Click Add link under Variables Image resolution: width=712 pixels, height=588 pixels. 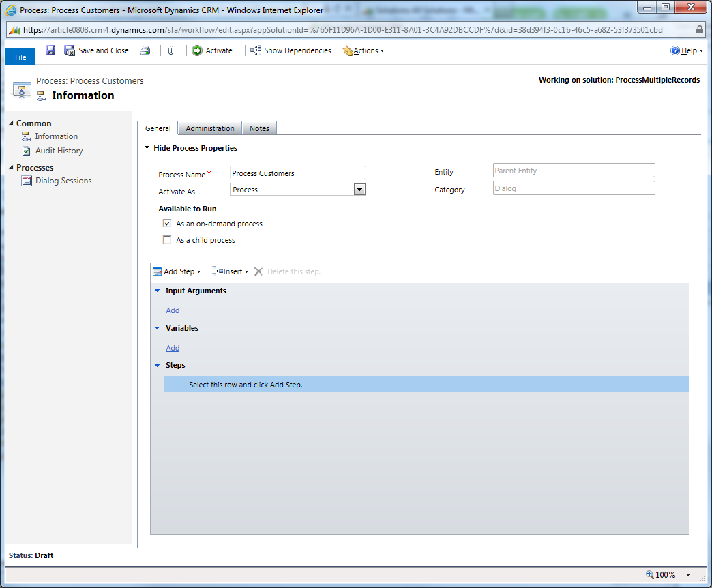coord(173,348)
